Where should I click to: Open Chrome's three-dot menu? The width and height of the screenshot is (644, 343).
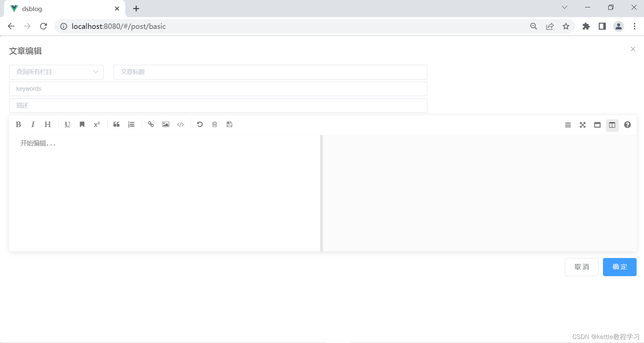(x=635, y=26)
